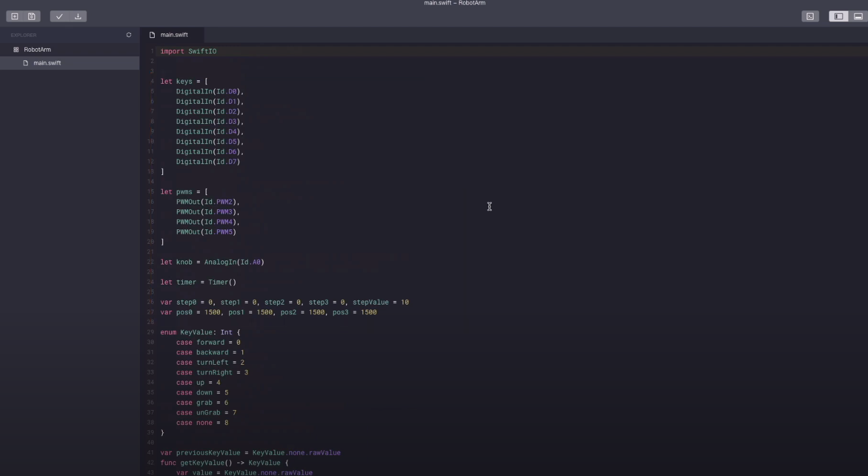
Task: Click the 'case forward = 0' line
Action: (208, 342)
